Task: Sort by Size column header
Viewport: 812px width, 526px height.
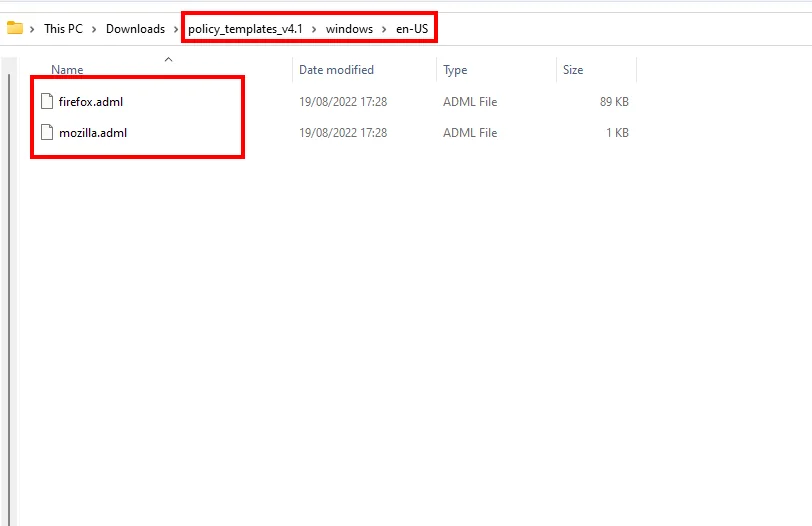Action: (573, 70)
